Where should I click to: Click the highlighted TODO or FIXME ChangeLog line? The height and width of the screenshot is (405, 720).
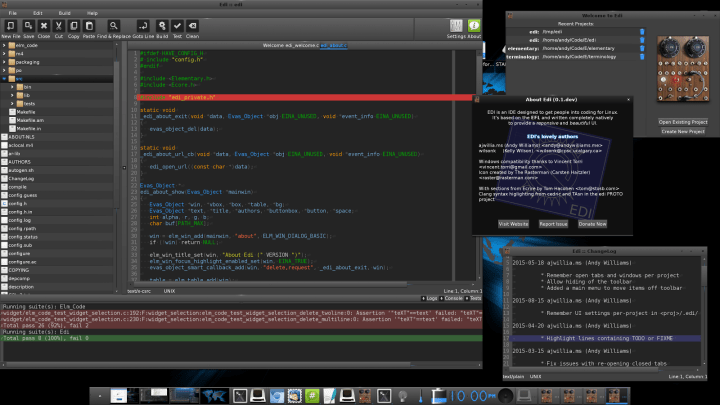606,338
